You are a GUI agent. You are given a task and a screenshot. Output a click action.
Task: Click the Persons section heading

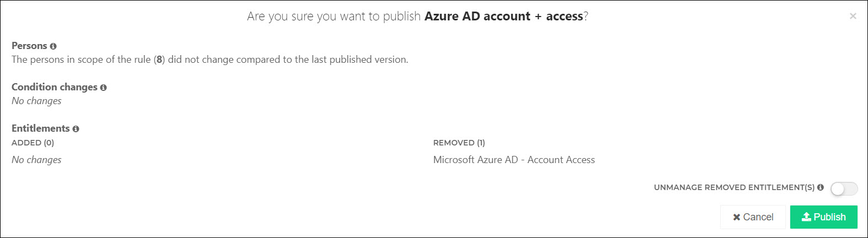coord(29,46)
